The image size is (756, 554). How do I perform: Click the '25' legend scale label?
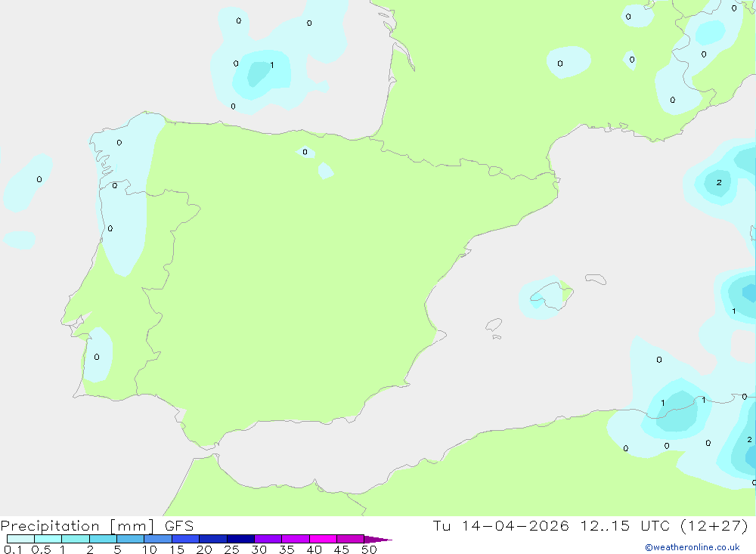coord(231,549)
